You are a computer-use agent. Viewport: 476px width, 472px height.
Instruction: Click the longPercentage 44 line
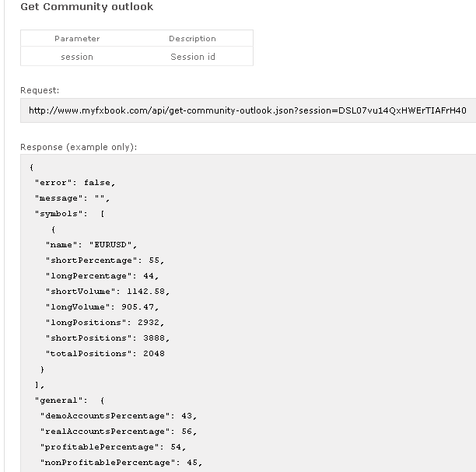click(x=103, y=276)
